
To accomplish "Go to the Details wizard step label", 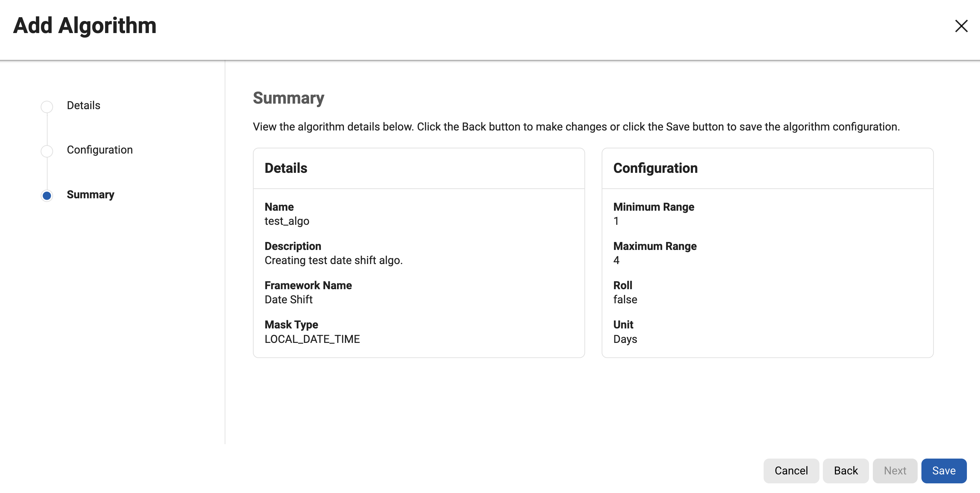I will [x=83, y=105].
